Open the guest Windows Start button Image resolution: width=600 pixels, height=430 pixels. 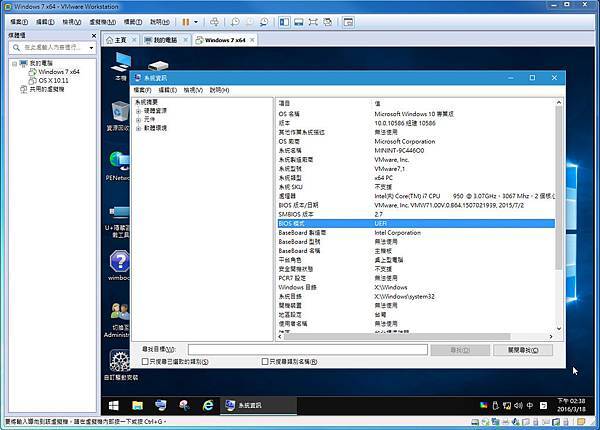[x=114, y=406]
